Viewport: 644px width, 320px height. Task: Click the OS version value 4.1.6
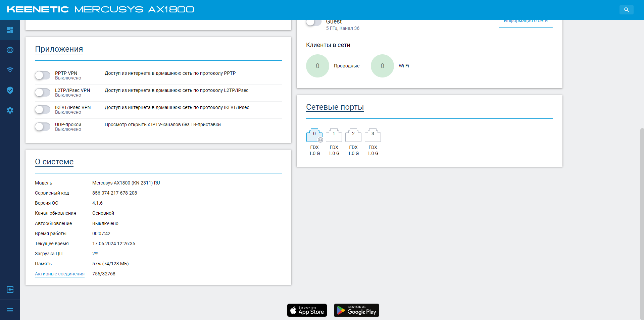pyautogui.click(x=97, y=203)
